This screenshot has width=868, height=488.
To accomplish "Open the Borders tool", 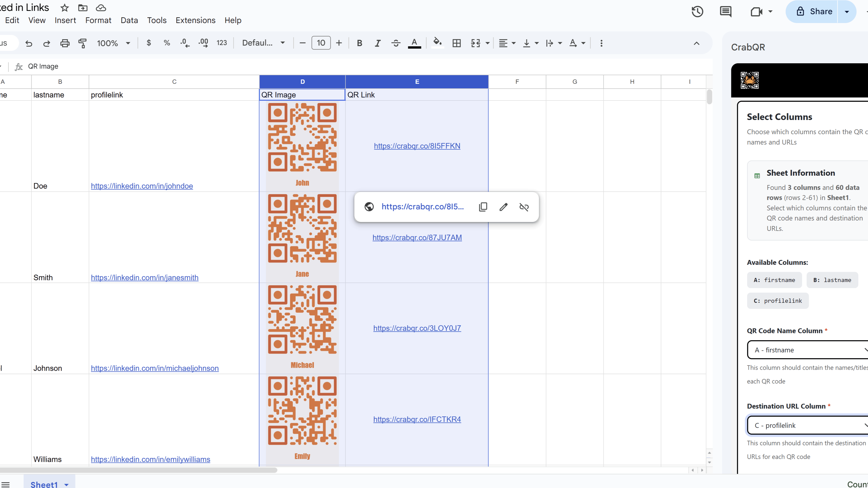I will [x=456, y=43].
